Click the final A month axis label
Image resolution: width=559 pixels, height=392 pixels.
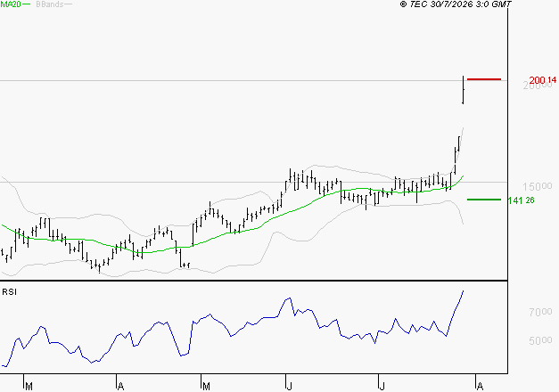(480, 387)
